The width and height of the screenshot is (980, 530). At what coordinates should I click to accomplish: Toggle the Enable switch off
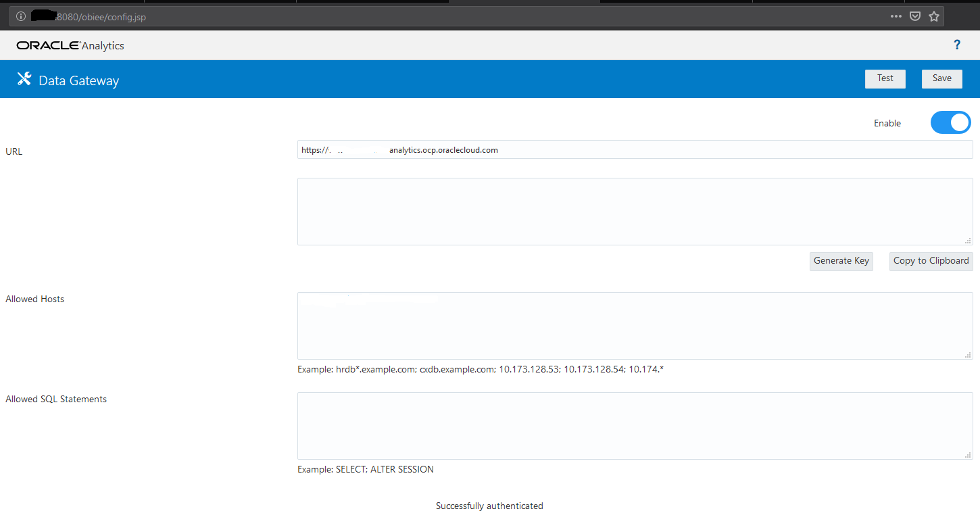[951, 122]
